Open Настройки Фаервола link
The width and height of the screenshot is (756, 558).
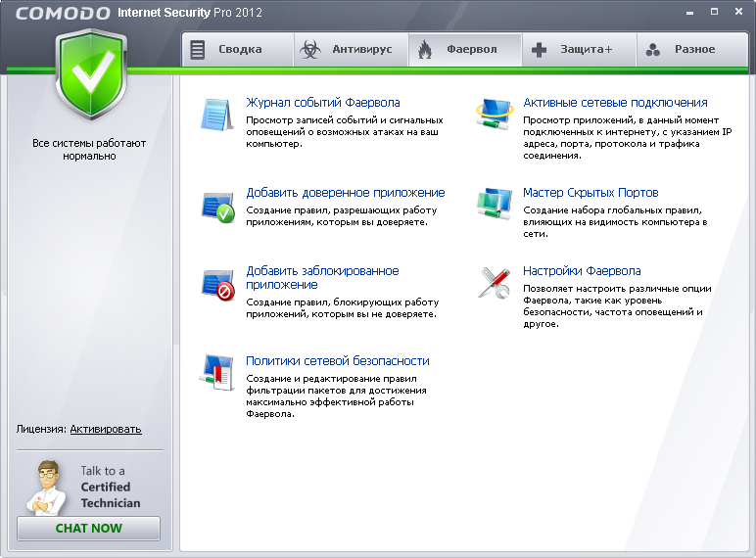click(x=582, y=271)
